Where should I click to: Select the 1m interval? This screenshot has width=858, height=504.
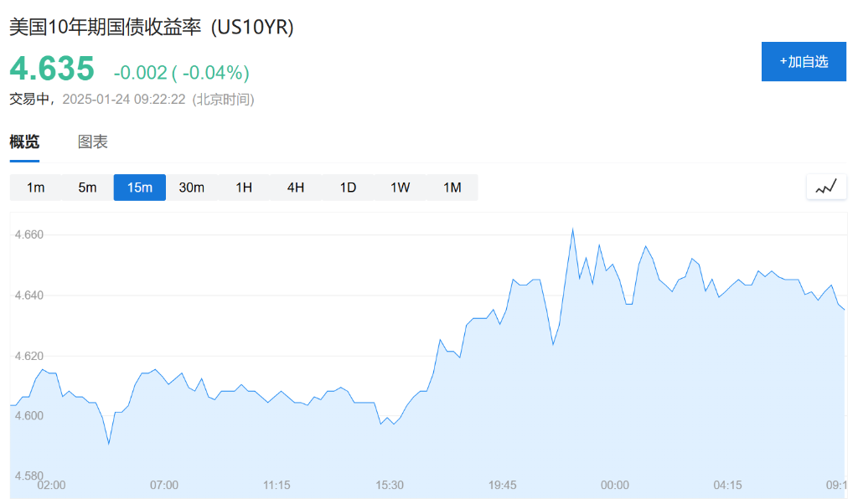click(x=35, y=188)
